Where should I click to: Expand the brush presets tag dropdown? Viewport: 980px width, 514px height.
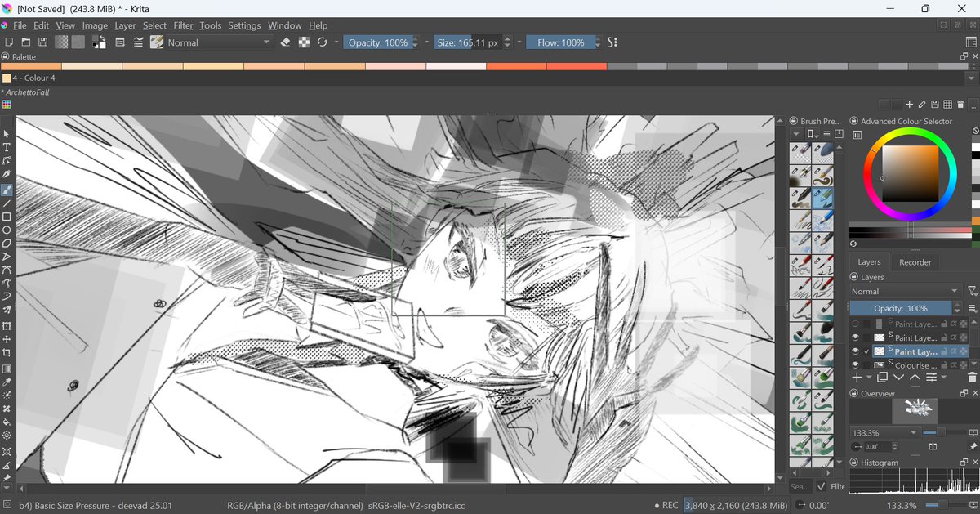pyautogui.click(x=796, y=133)
